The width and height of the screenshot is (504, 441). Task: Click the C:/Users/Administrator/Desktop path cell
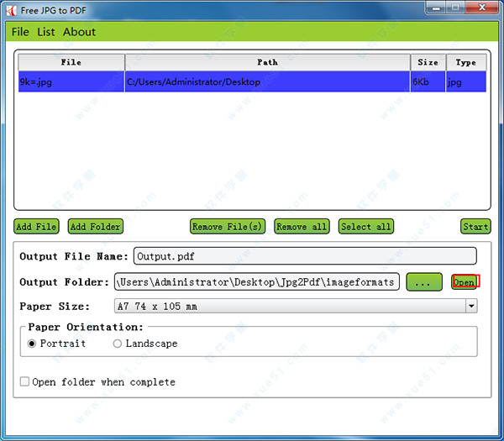pyautogui.click(x=267, y=81)
